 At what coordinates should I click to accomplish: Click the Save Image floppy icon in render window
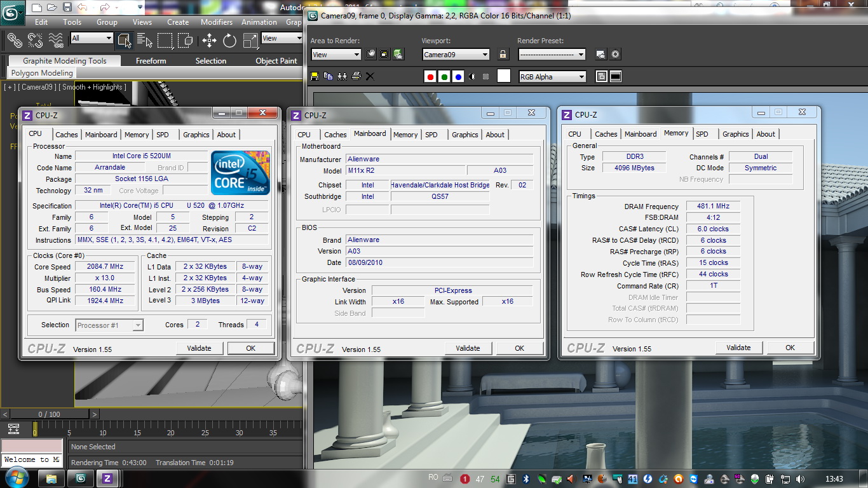pos(315,76)
